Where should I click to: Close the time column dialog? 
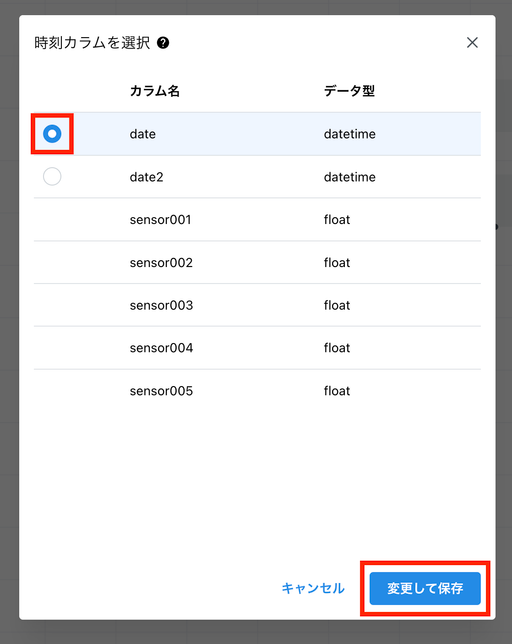pyautogui.click(x=472, y=42)
